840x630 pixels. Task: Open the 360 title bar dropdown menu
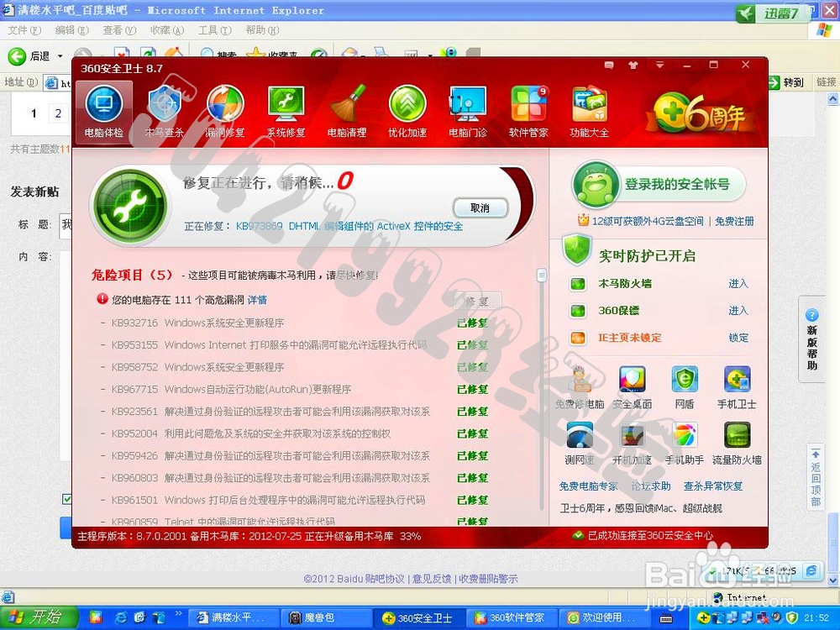659,66
